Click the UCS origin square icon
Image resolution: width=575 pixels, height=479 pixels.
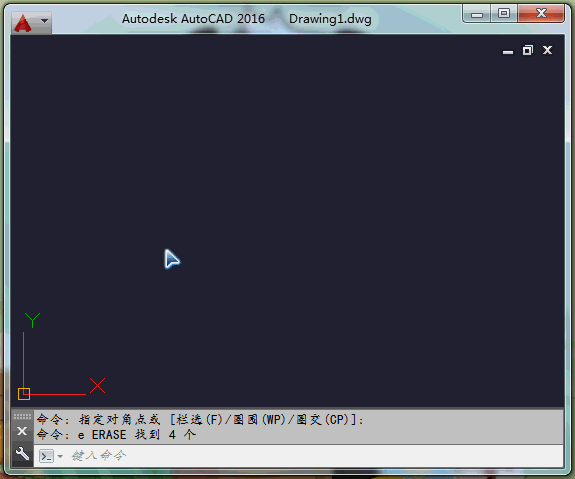pyautogui.click(x=24, y=394)
